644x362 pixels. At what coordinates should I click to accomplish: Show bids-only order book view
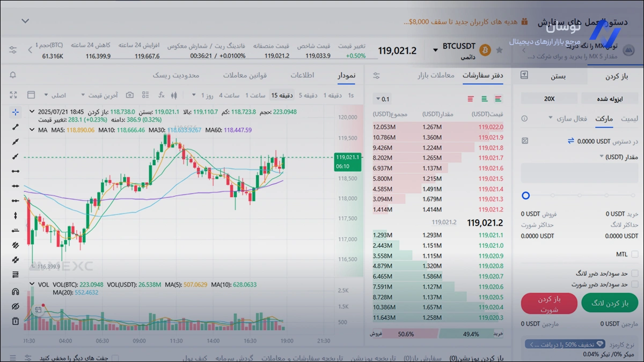point(485,99)
